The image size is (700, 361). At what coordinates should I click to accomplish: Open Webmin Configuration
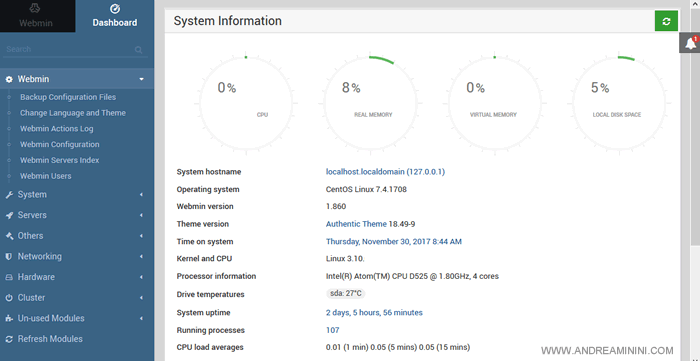[60, 145]
